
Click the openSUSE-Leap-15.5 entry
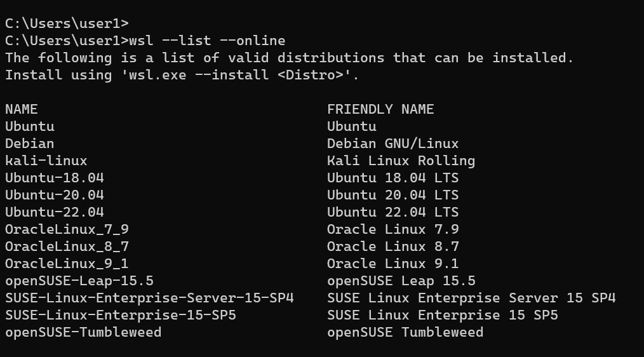click(79, 281)
